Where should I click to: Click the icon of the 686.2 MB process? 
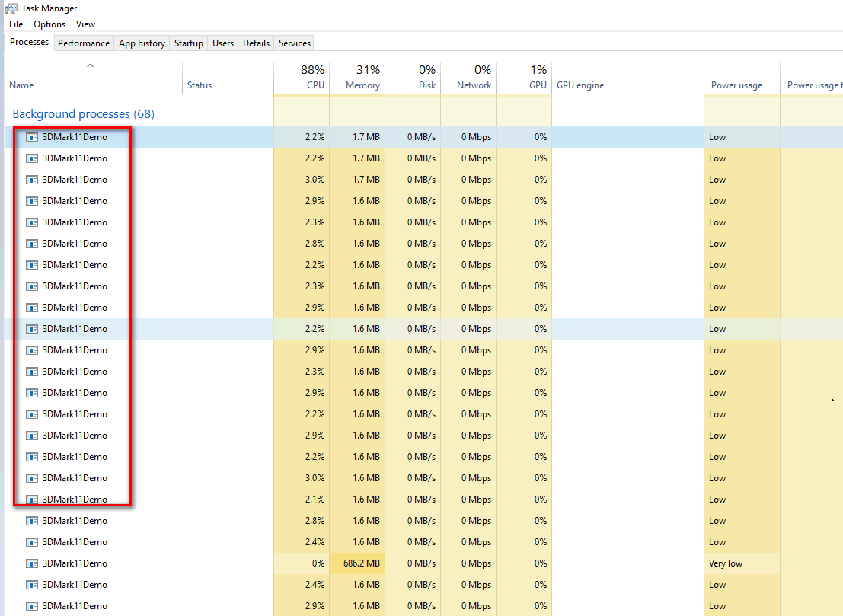tap(32, 563)
